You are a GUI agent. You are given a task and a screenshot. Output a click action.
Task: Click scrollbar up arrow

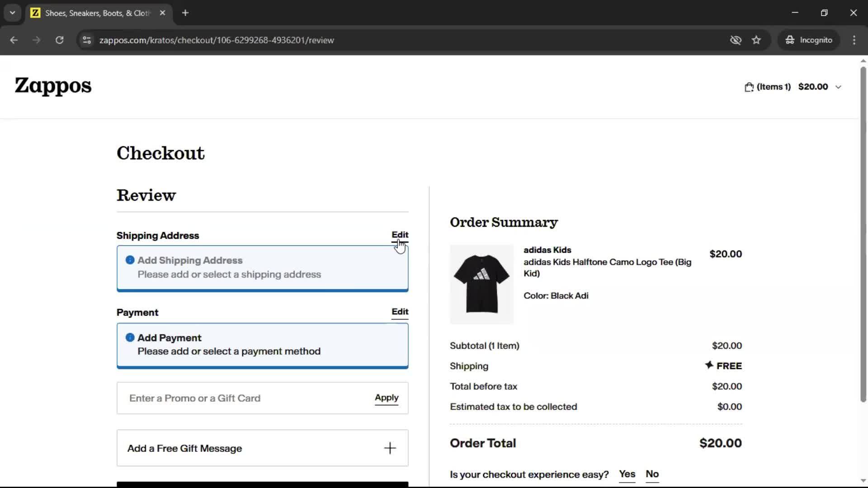863,61
